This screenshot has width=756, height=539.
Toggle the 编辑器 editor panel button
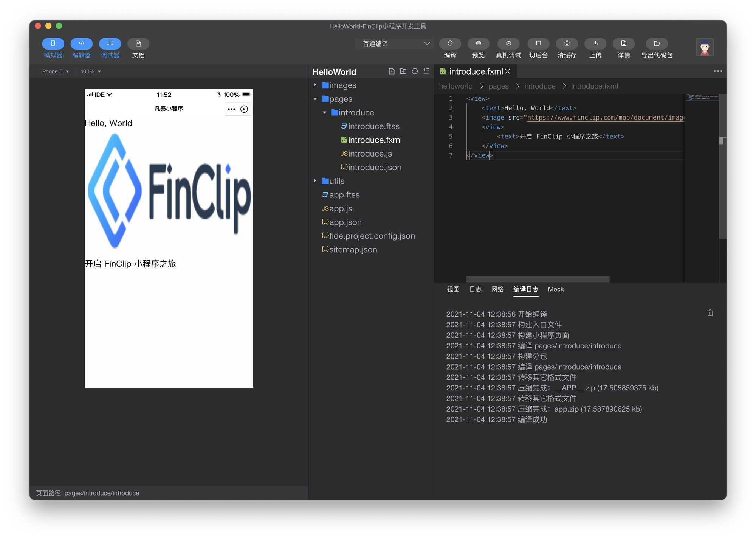coord(81,43)
